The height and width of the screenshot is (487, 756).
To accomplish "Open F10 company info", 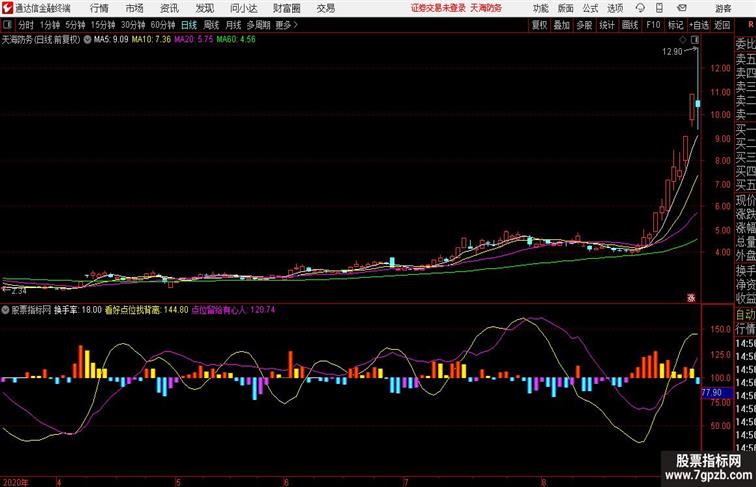I will coord(653,25).
